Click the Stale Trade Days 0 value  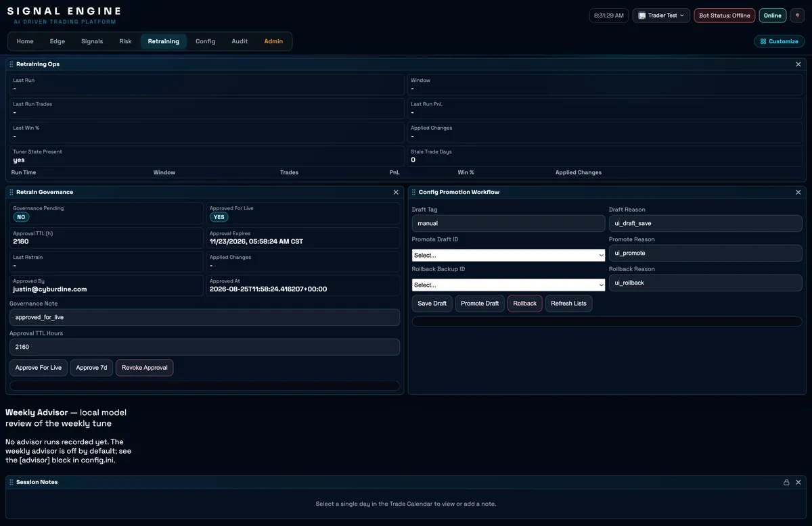tap(413, 160)
